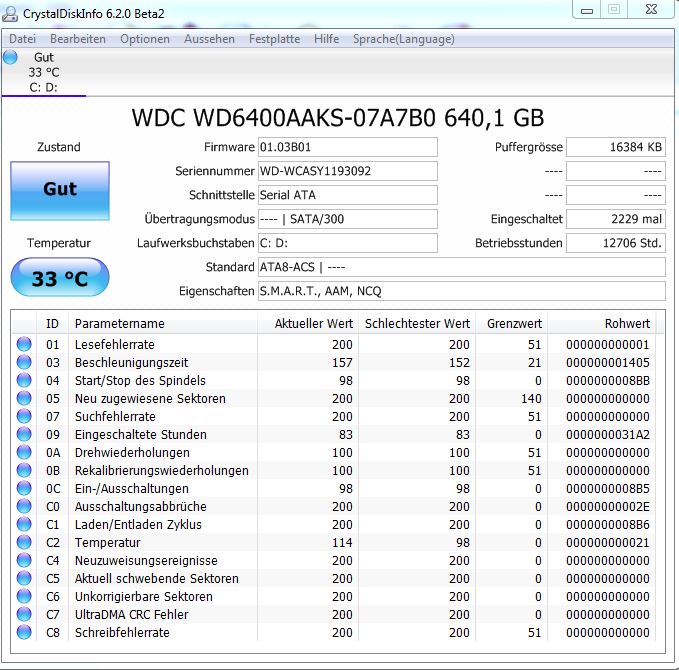Click the status orb for Neuzuweisungsereignisse
This screenshot has height=670, width=679.
(x=24, y=560)
